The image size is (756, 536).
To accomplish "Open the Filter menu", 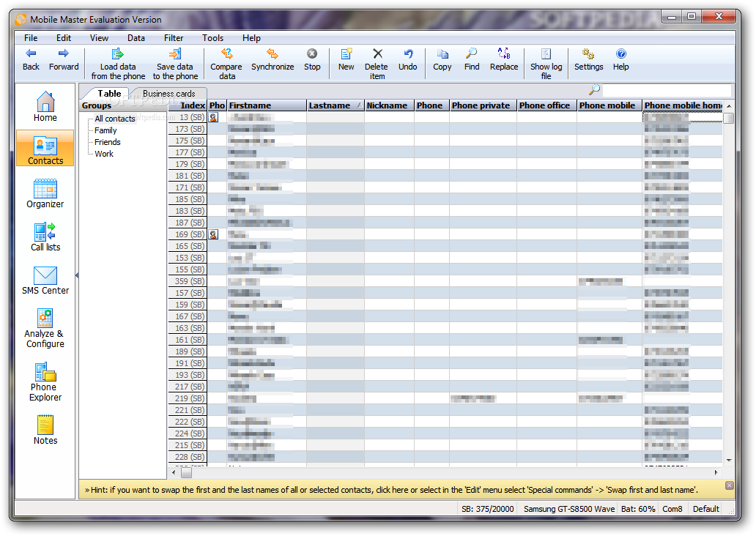I will point(174,37).
